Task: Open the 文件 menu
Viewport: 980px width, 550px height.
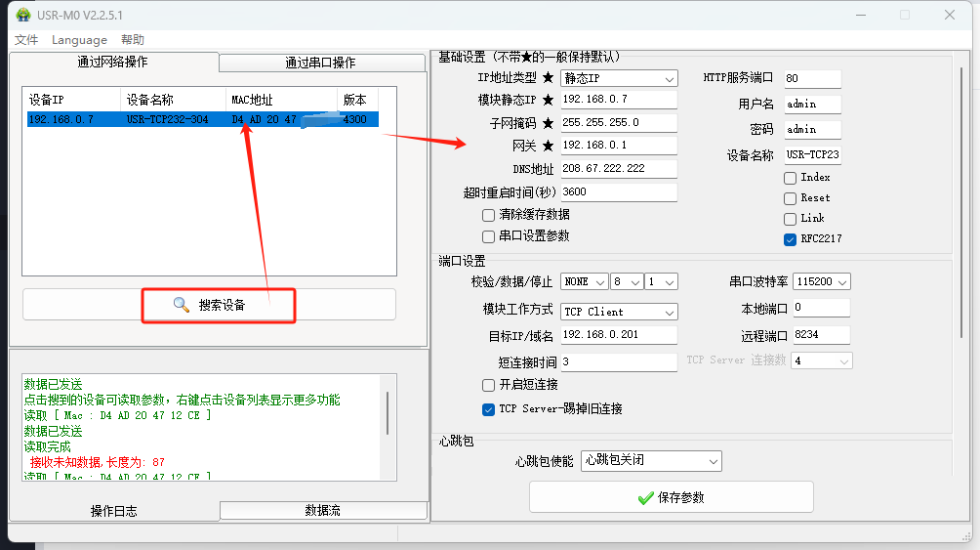Action: coord(26,40)
